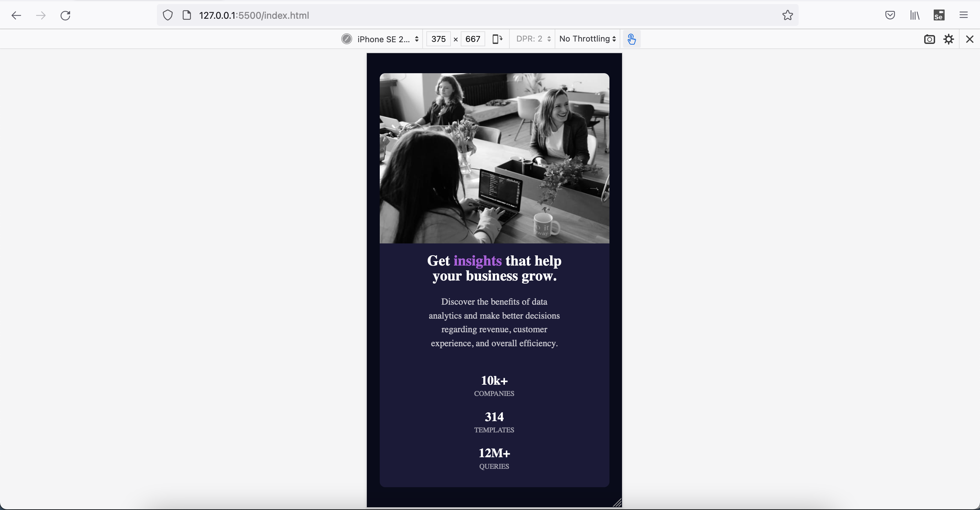Click the Discover the benefits paragraph
Screen dimensions: 980x510
tap(494, 322)
